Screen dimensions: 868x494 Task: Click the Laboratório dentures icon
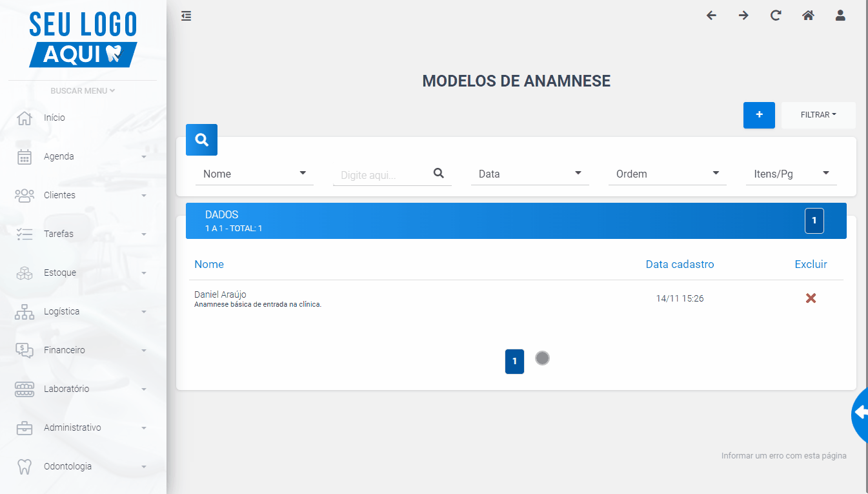pos(25,389)
